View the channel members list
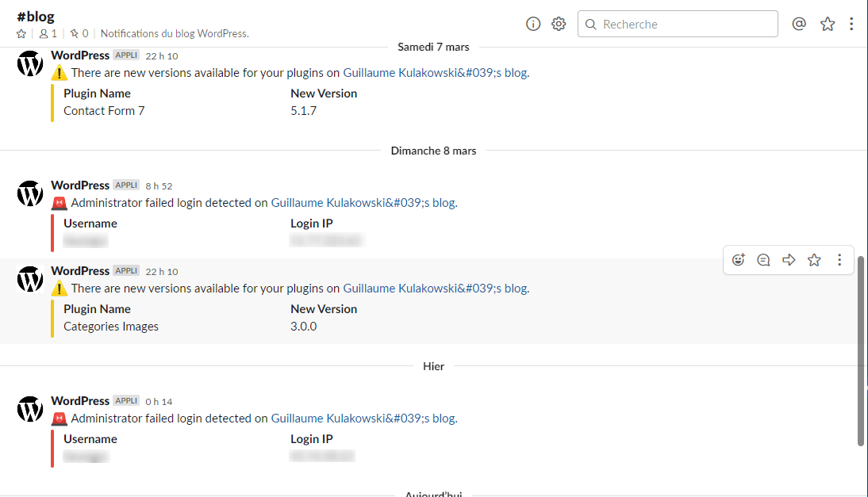This screenshot has width=868, height=497. pos(48,34)
